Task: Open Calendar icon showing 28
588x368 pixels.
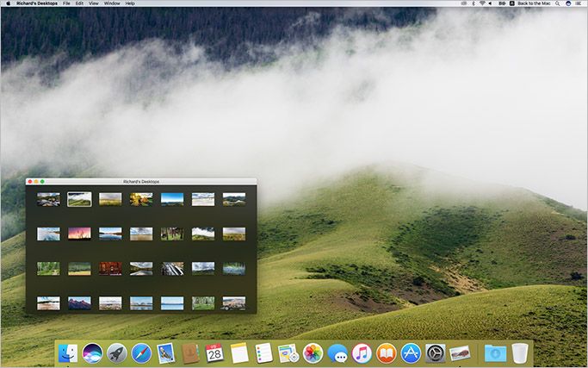Action: pos(214,353)
